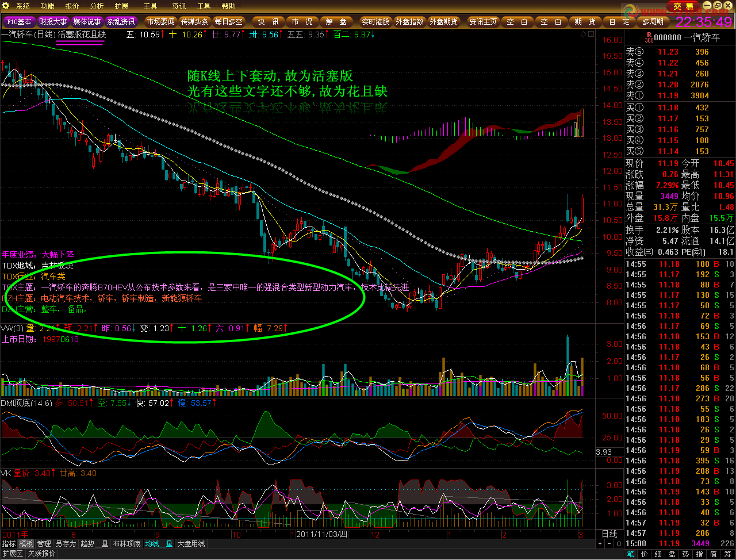Image resolution: width=736 pixels, height=560 pixels.
Task: Click the diamond icon above the price axis
Action: click(584, 34)
